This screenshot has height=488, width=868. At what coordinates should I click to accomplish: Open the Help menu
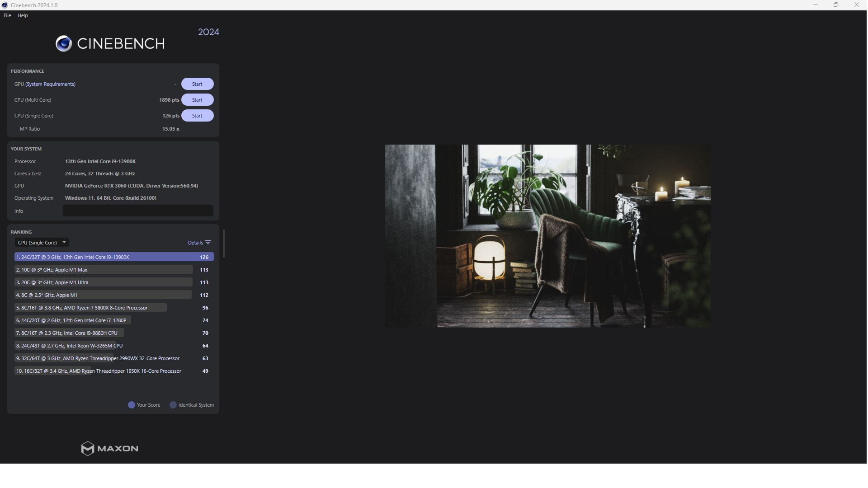[23, 15]
